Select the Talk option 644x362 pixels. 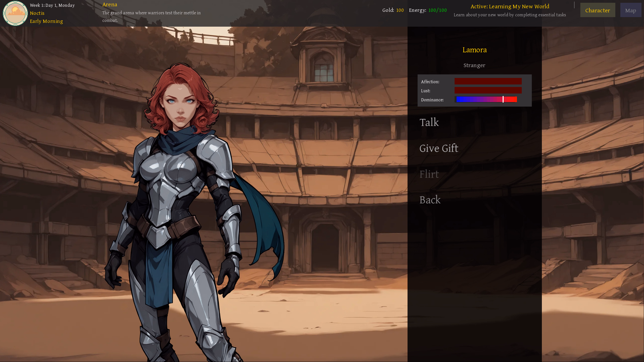(429, 122)
